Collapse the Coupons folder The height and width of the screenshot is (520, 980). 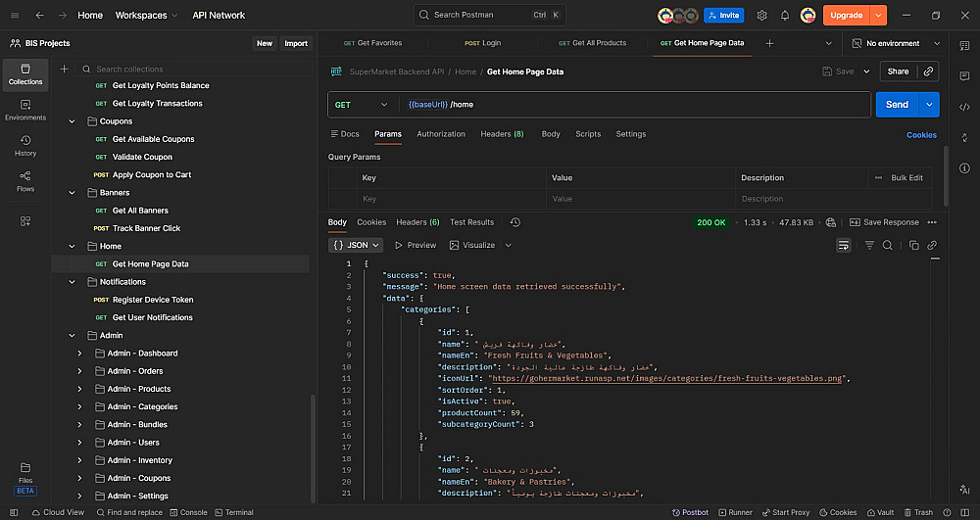tap(72, 121)
